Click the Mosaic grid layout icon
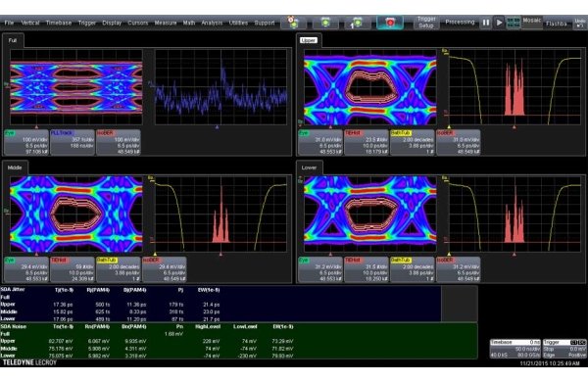The width and height of the screenshot is (588, 382). [513, 23]
